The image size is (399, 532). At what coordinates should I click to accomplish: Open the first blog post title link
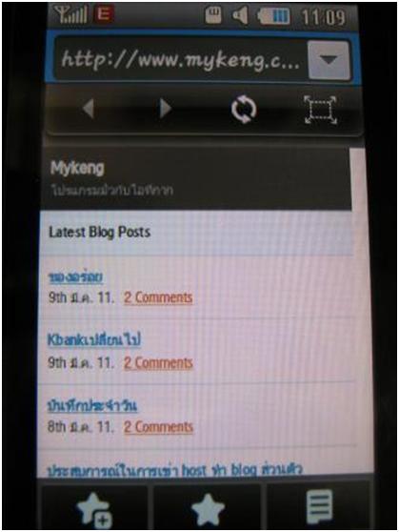(x=75, y=277)
